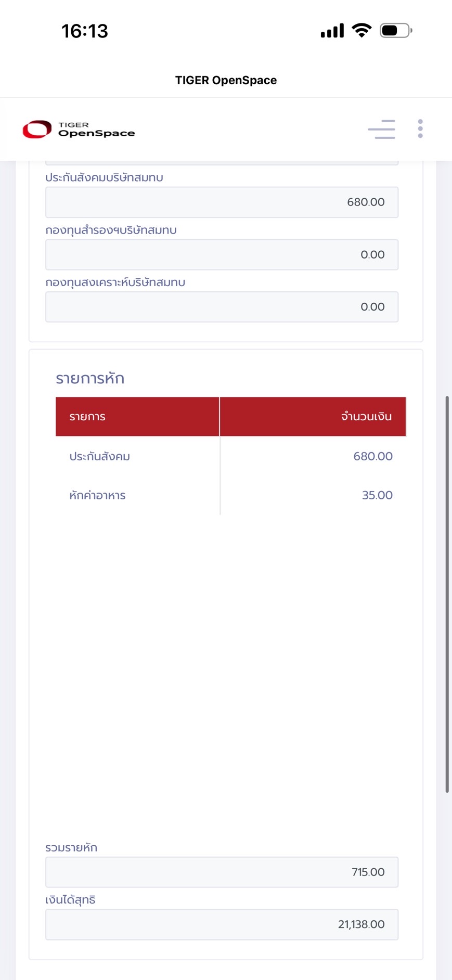Click the page's vertical scrollbar
This screenshot has width=452, height=980.
(447, 594)
